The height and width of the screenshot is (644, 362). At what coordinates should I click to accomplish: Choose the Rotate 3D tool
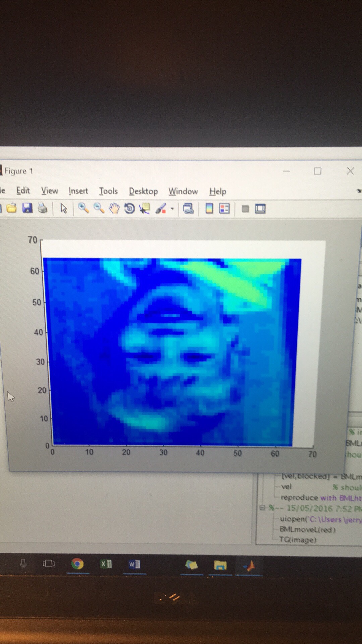pos(129,209)
